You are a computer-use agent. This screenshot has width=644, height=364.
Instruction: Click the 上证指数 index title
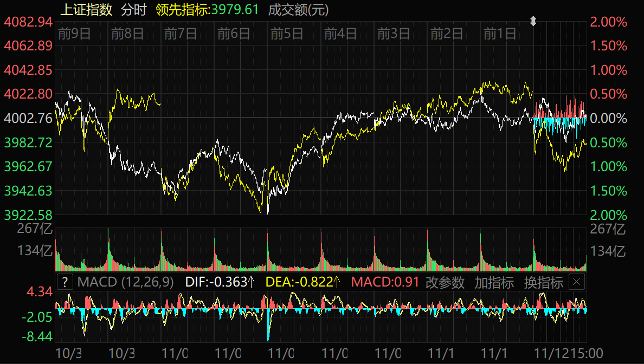pos(86,10)
